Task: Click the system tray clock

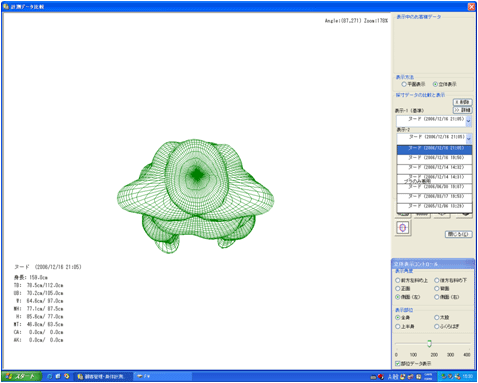Action: (467, 376)
